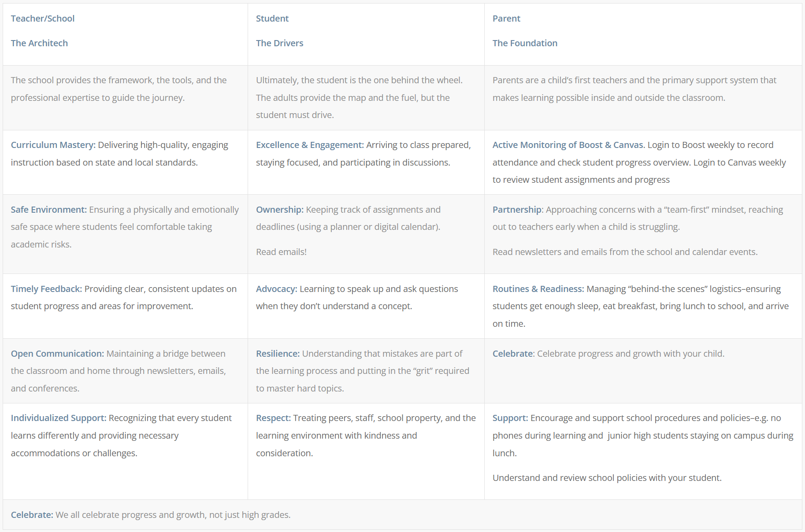
Task: Click the Excellence & Engagement heading
Action: (x=310, y=145)
